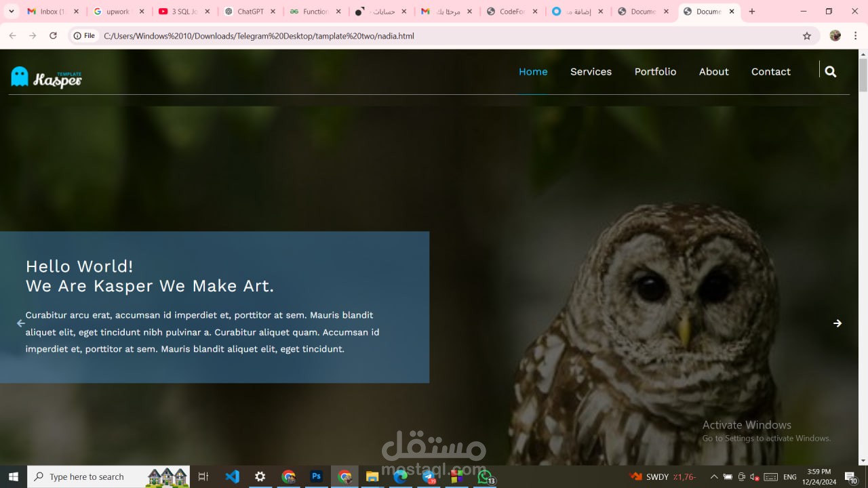The image size is (868, 488).
Task: Expand hidden icons in the system tray
Action: click(714, 476)
